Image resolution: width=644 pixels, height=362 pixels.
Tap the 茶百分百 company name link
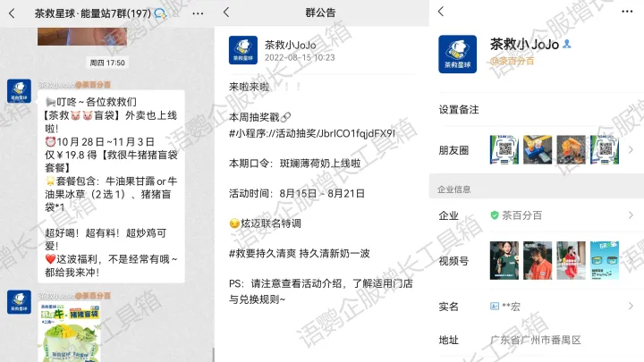click(x=521, y=215)
